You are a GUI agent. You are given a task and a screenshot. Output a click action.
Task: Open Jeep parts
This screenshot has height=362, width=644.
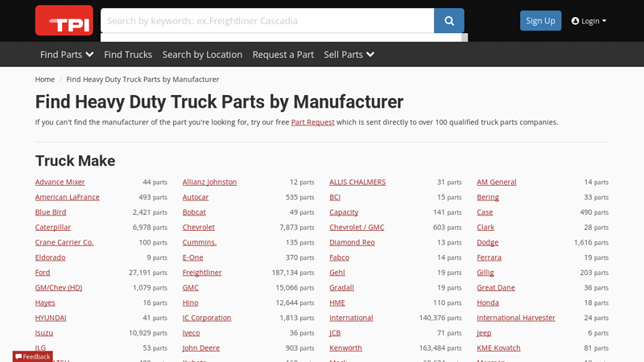click(x=484, y=333)
